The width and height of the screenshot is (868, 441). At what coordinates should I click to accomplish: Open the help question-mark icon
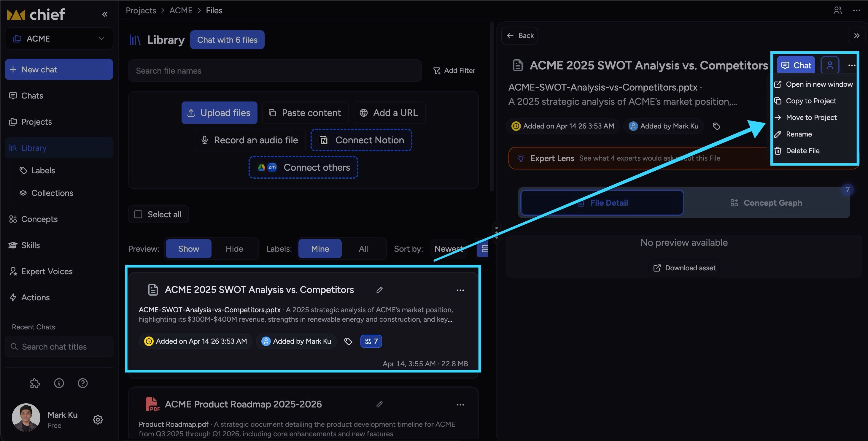pos(82,383)
